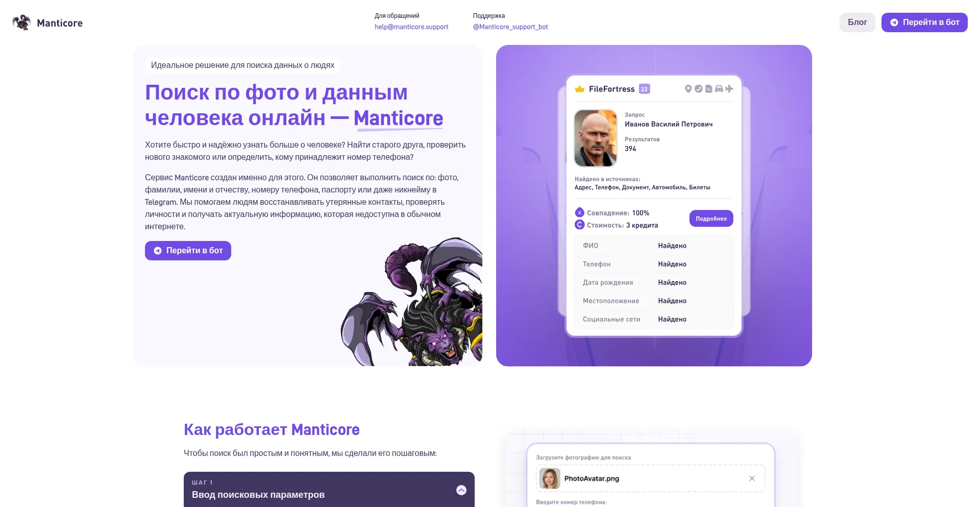Click the hero section 'Перейти в бот' button
Screen dimensions: 980x507
pyautogui.click(x=188, y=251)
